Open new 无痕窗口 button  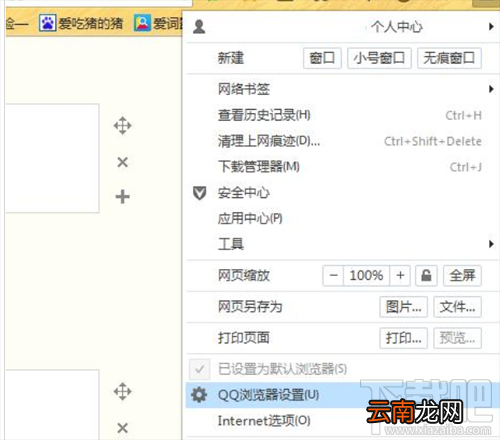pyautogui.click(x=449, y=58)
